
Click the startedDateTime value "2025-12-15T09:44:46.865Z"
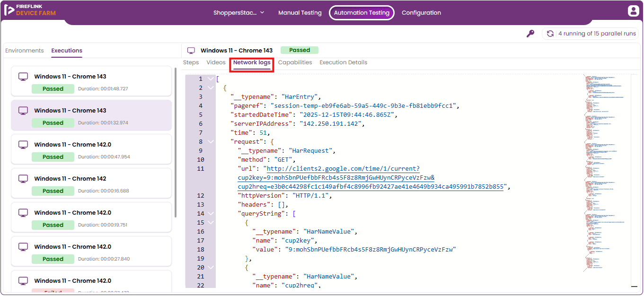click(347, 115)
